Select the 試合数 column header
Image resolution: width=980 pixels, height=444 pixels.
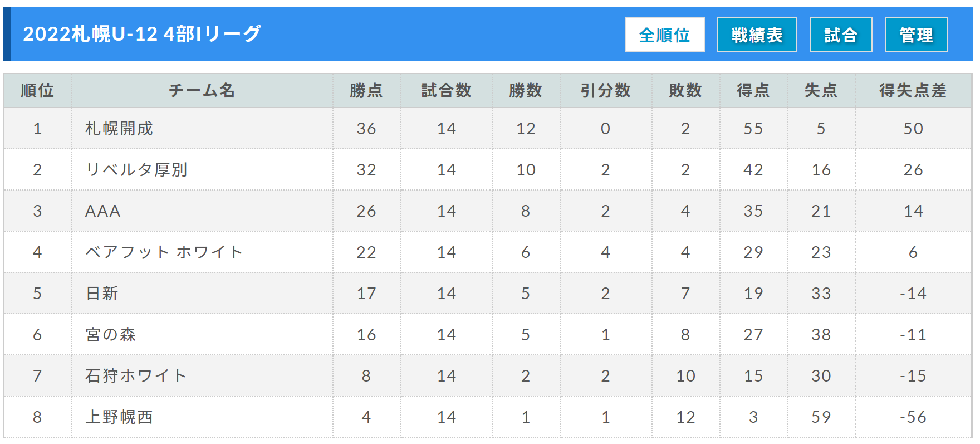pyautogui.click(x=446, y=90)
